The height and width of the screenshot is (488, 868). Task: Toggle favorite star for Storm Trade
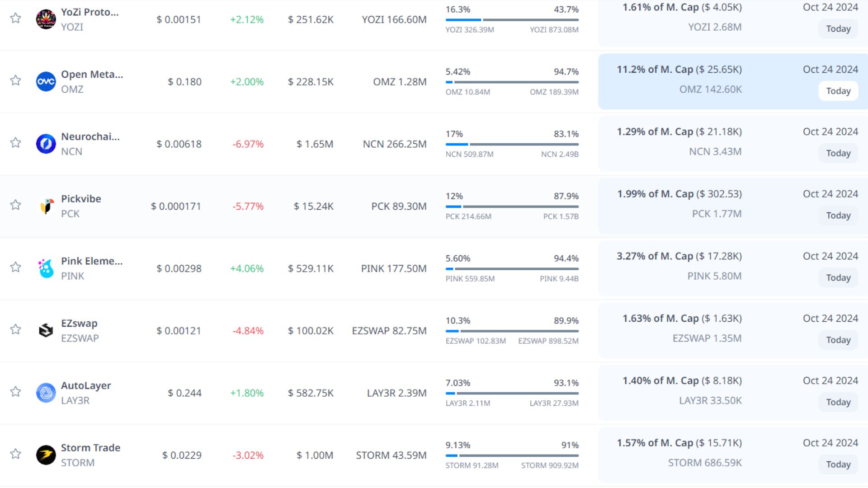[x=16, y=454]
